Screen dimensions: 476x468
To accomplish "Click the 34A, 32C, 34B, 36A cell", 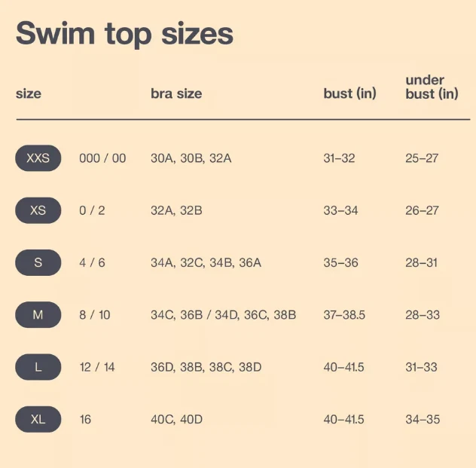I will click(x=206, y=263).
